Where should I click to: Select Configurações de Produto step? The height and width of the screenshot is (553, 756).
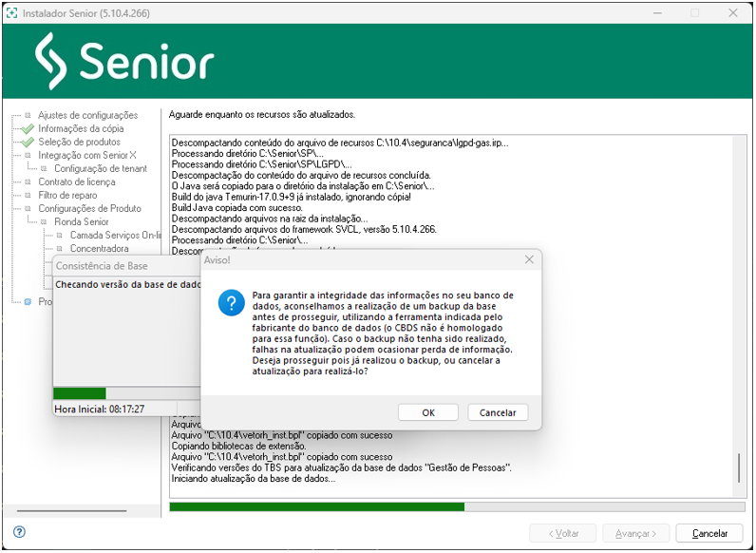click(x=89, y=208)
